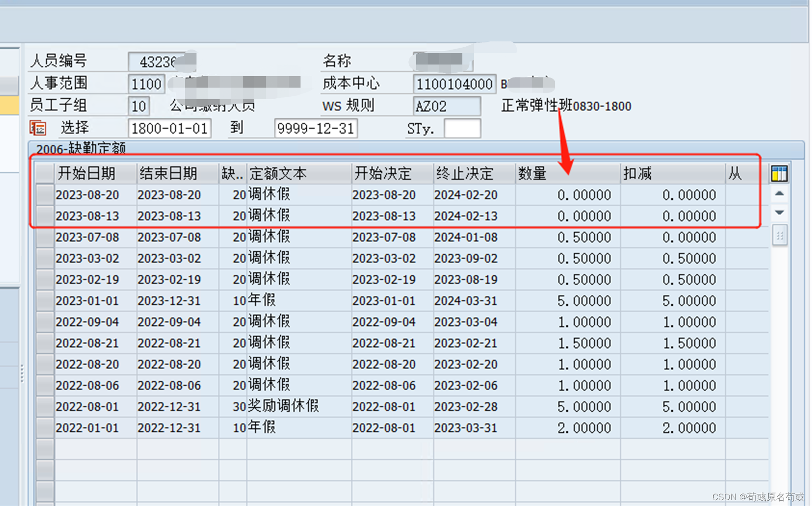Select row with start date 2023-08-20

45,195
